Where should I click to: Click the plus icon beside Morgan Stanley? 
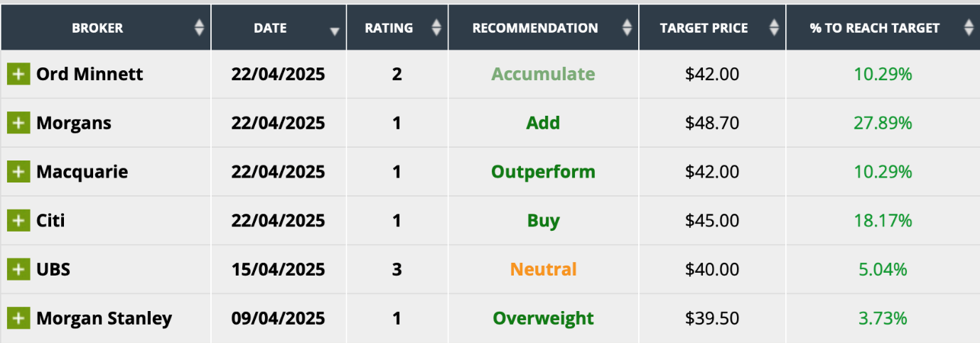pyautogui.click(x=18, y=318)
